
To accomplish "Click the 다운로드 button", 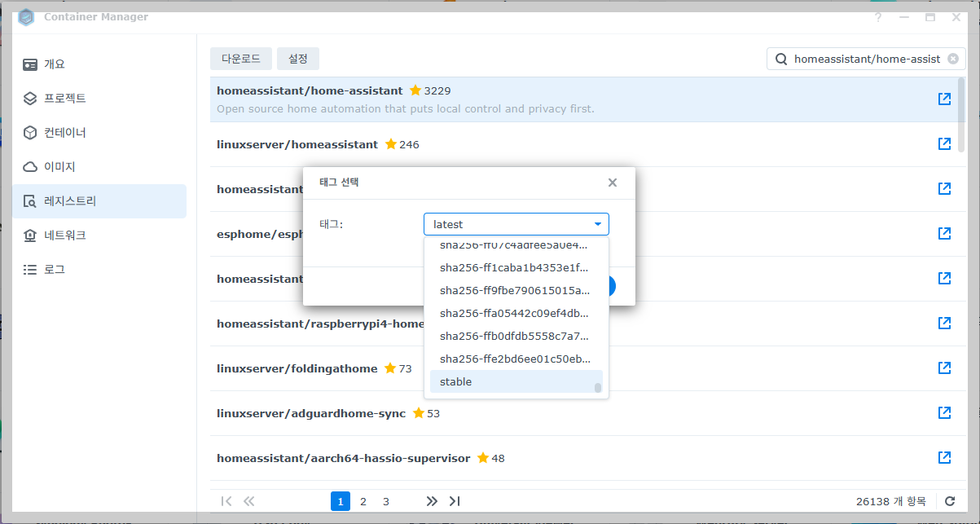I will pos(240,59).
